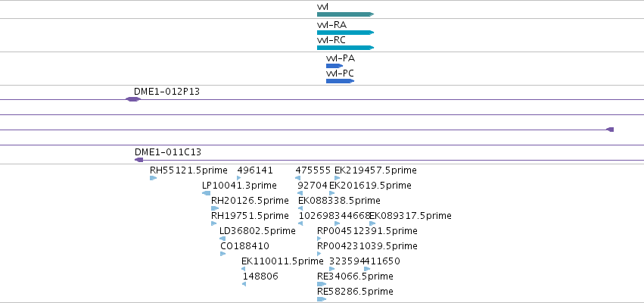The height and width of the screenshot is (303, 644).
Task: Select the vvl-PA protein feature
Action: tap(334, 66)
